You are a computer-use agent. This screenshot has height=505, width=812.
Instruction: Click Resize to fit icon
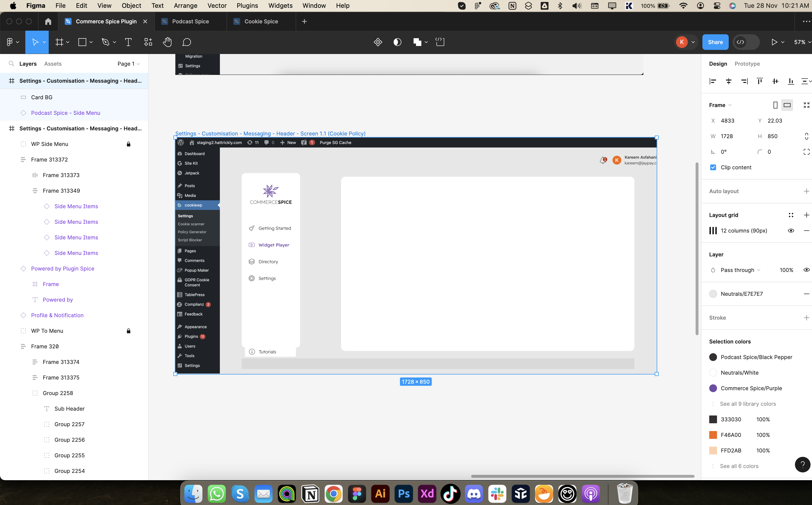tap(806, 105)
